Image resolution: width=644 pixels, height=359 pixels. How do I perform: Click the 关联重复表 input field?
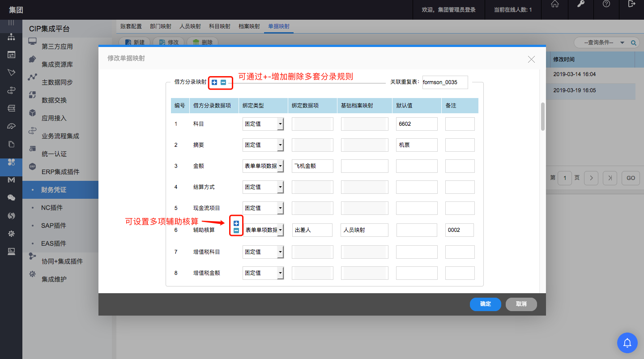coord(445,82)
